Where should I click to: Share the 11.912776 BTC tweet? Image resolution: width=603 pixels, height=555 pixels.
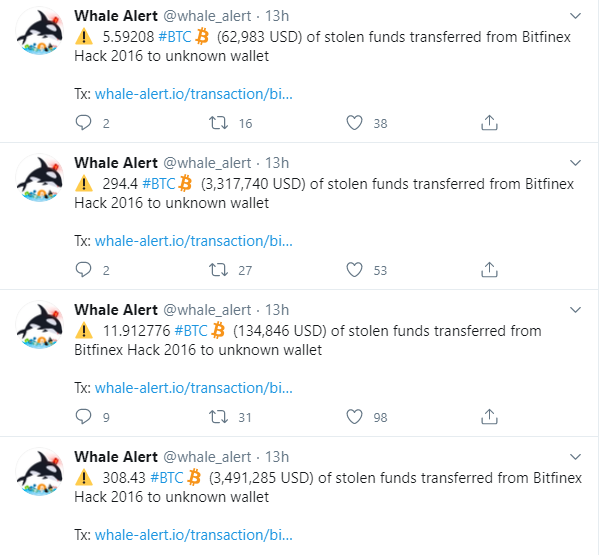tap(489, 416)
